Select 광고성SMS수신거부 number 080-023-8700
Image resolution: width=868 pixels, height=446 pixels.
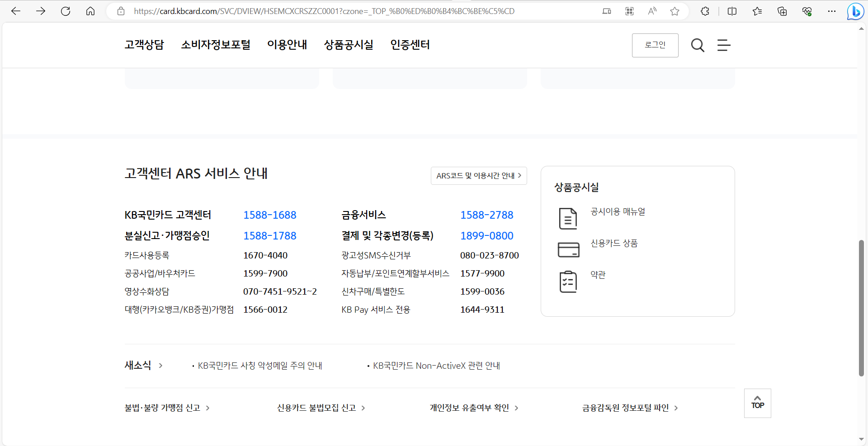490,255
